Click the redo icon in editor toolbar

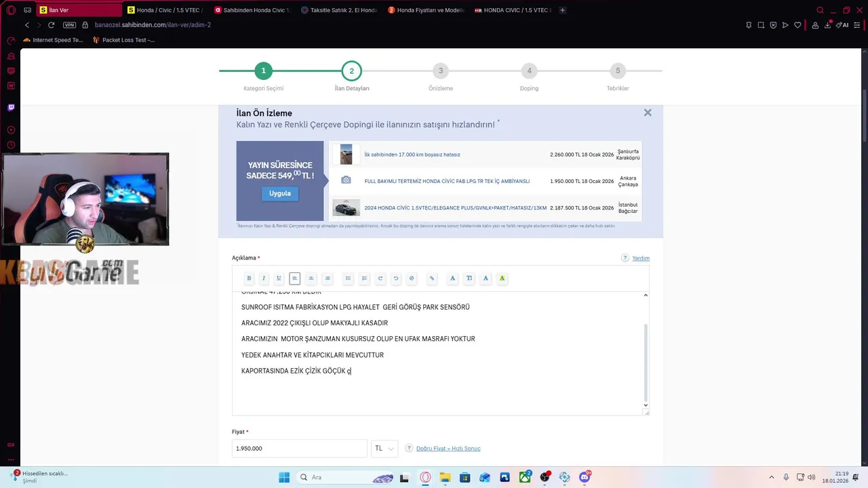(x=380, y=279)
